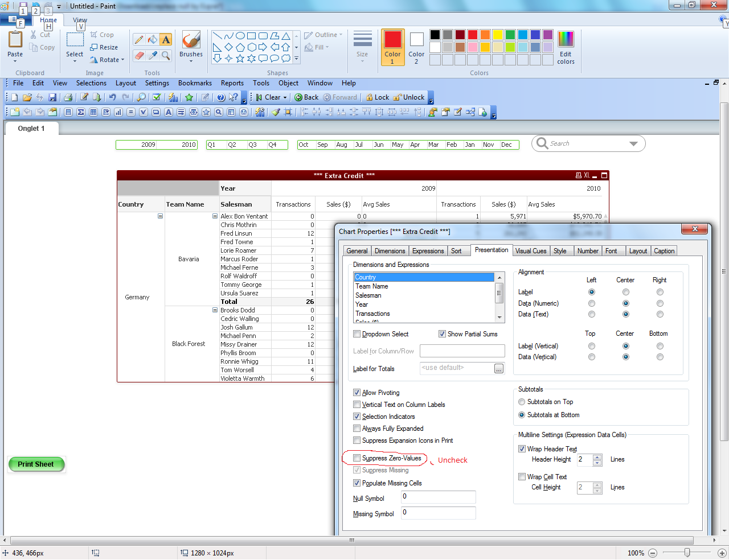Pick the Fill with color bucket tool
Viewport: 729px width, 560px height.
point(152,39)
